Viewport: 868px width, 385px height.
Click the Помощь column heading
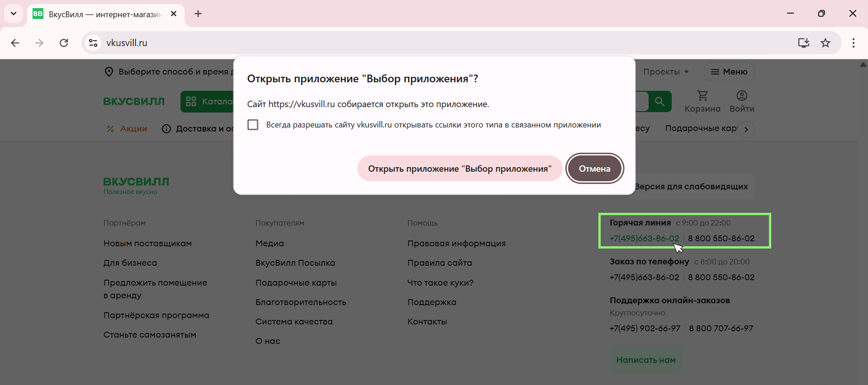(x=422, y=223)
